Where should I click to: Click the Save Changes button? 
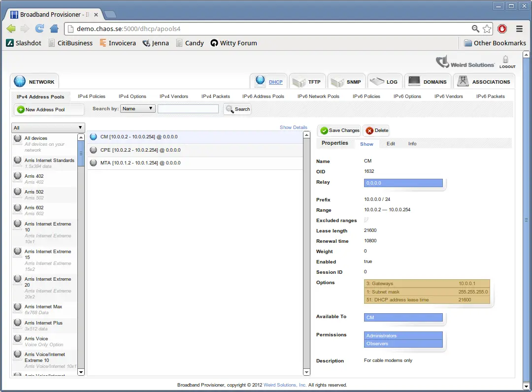click(339, 131)
